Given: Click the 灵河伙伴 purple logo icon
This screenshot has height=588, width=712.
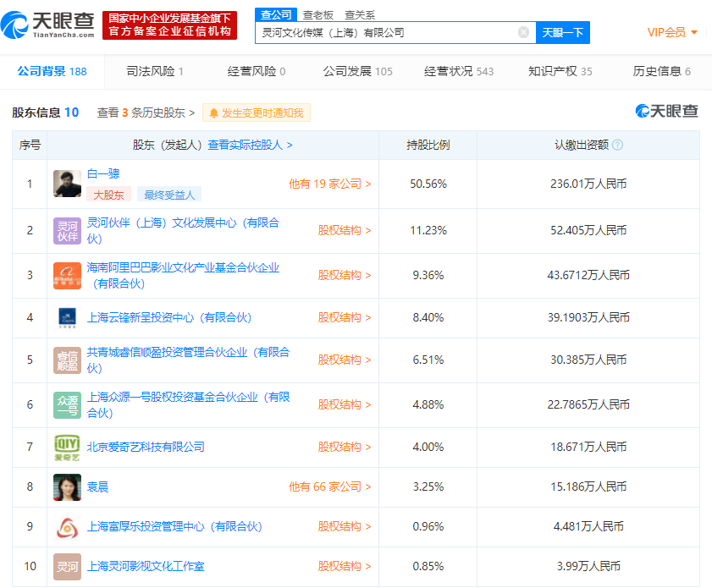Looking at the screenshot, I should tap(67, 230).
